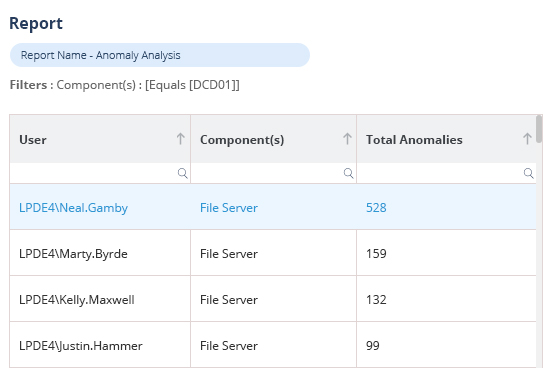The image size is (552, 380).
Task: Click the table vertical scrollbar thumb
Action: coord(539,129)
